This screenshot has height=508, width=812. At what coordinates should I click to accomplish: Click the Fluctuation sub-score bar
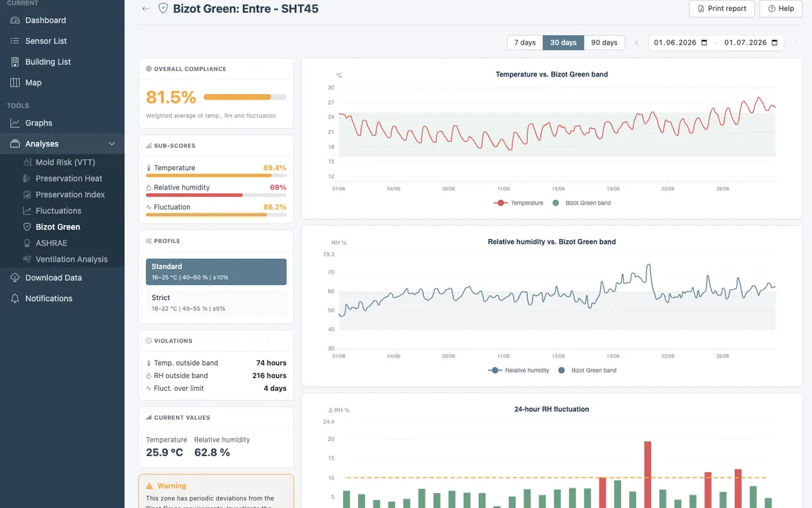(x=216, y=215)
